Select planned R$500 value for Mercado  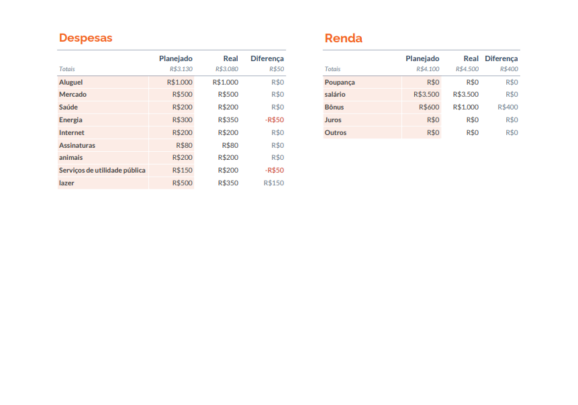[182, 94]
